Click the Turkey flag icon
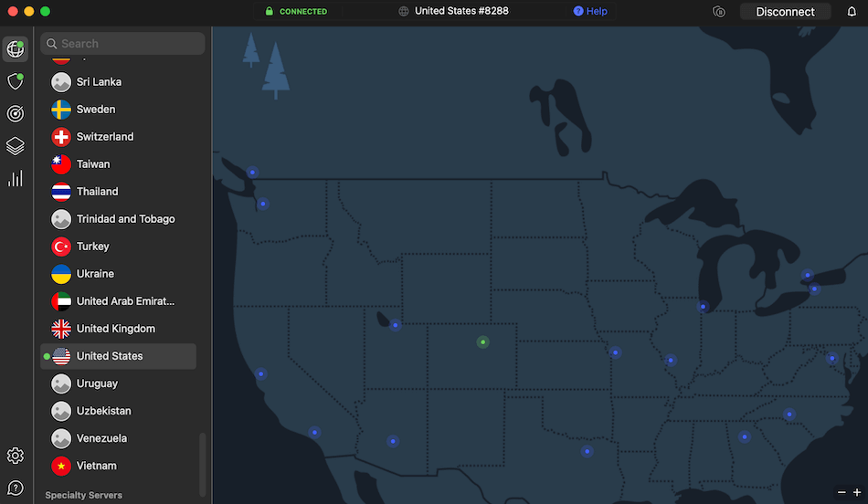868x504 pixels. tap(61, 247)
